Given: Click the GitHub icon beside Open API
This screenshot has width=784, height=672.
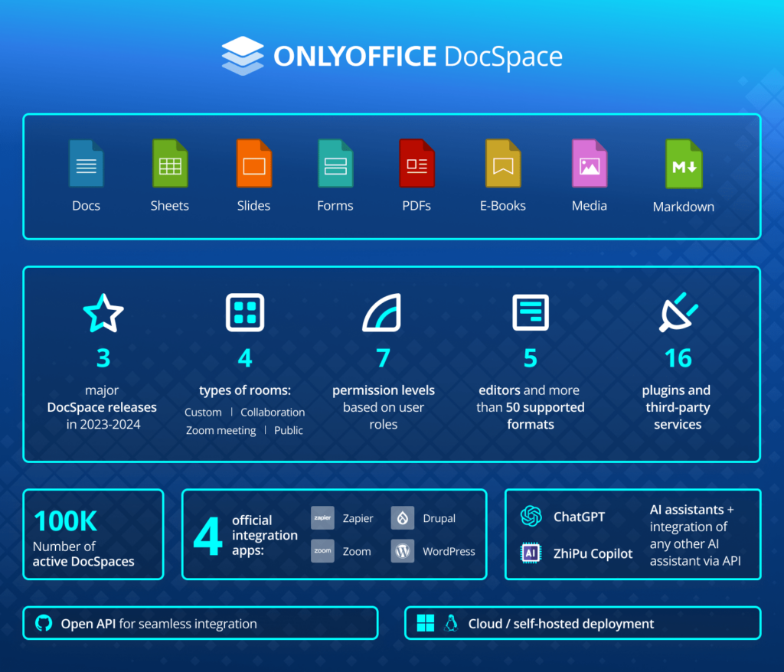Looking at the screenshot, I should click(46, 623).
